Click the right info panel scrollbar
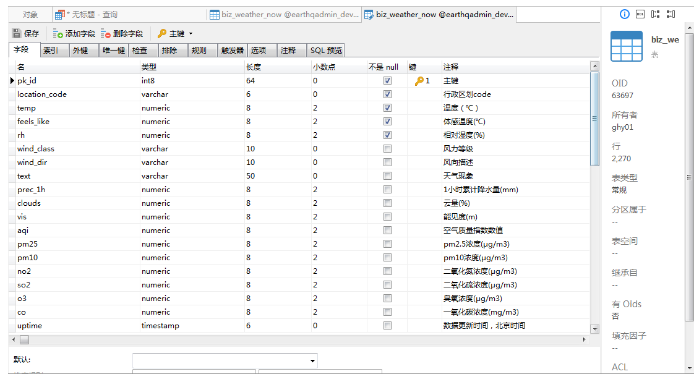 pyautogui.click(x=690, y=177)
